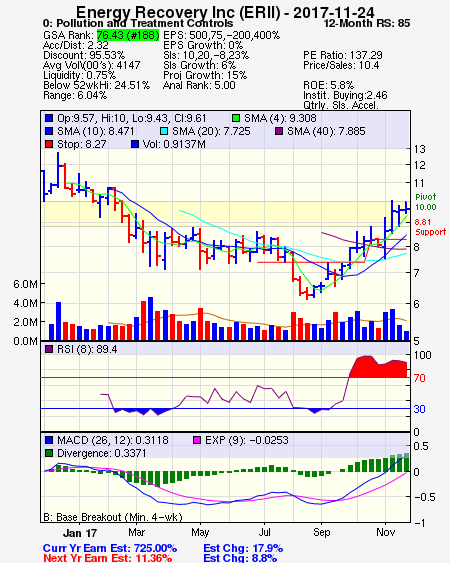
Task: Click the Divergence: 0.3371 label
Action: (102, 453)
